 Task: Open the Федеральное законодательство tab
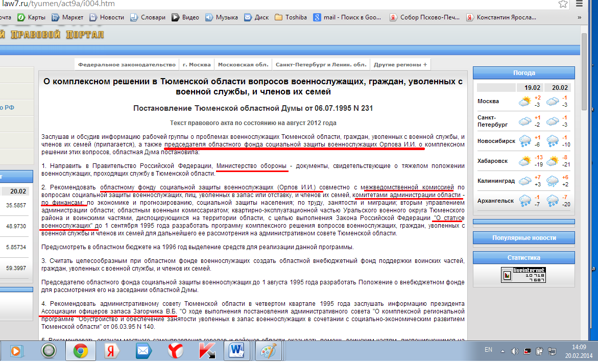pyautogui.click(x=127, y=64)
